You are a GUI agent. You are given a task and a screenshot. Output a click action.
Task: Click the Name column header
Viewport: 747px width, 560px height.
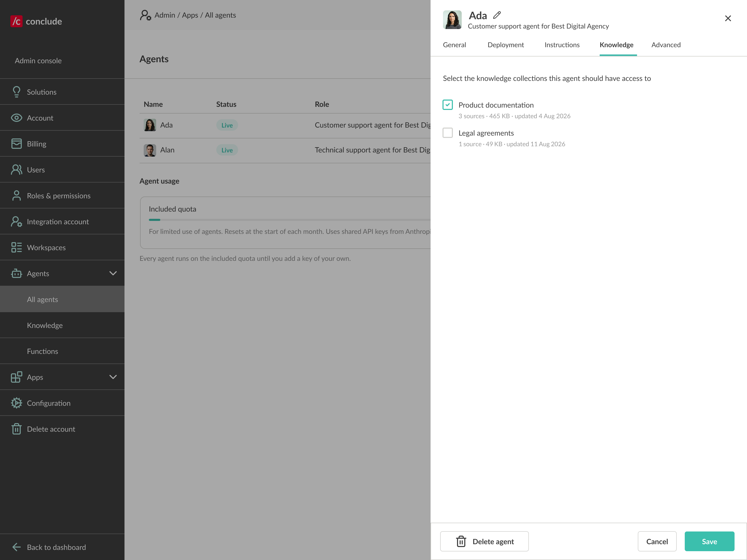(153, 104)
